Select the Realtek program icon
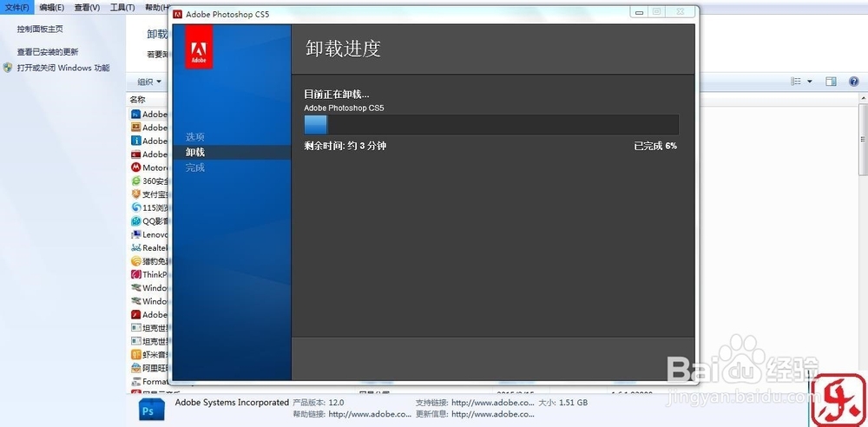 pos(135,247)
